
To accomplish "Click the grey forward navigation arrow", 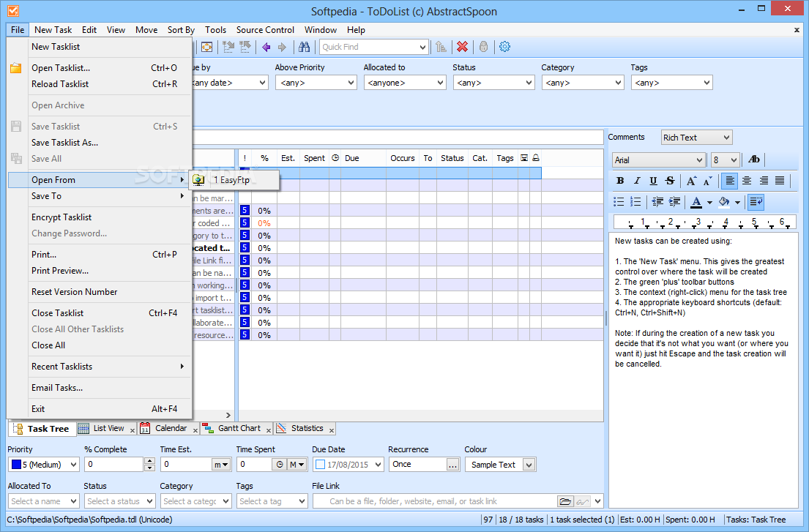I will tap(282, 47).
